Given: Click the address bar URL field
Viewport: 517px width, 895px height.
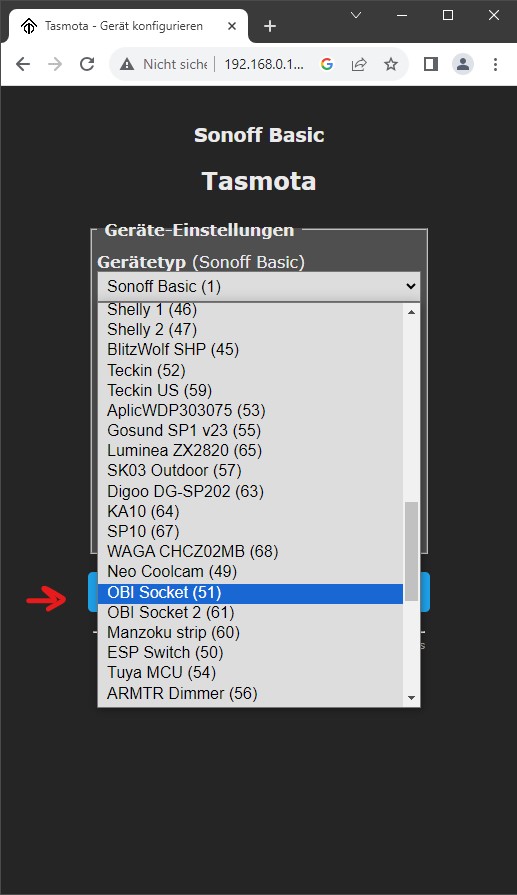Looking at the screenshot, I should [x=264, y=64].
